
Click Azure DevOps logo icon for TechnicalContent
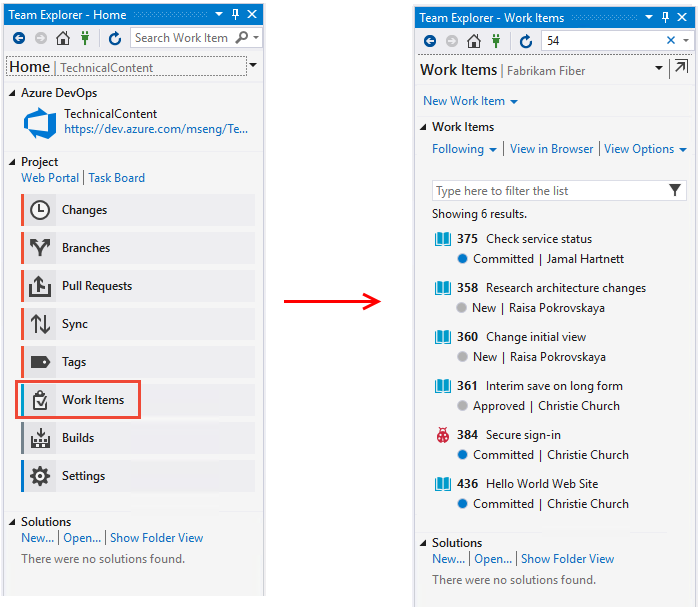(x=40, y=123)
